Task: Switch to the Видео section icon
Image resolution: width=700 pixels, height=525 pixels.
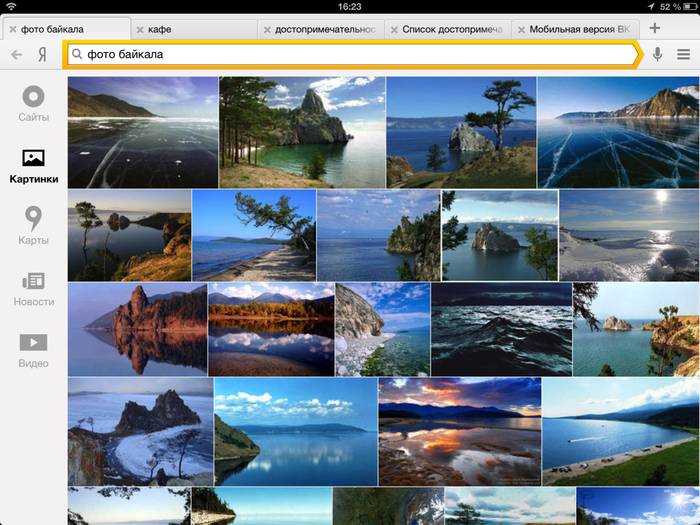Action: point(33,343)
